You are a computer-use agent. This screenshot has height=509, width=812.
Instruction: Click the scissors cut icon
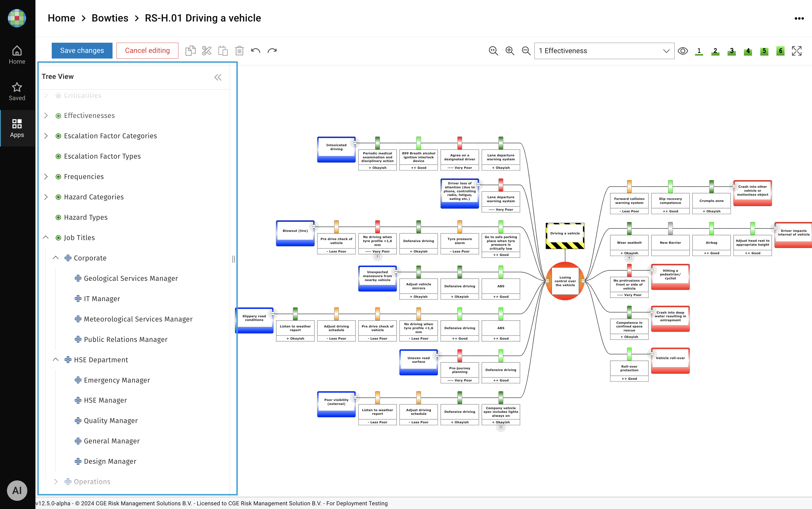207,51
